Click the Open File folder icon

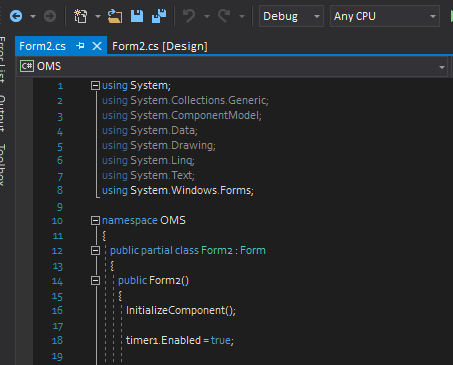(115, 16)
